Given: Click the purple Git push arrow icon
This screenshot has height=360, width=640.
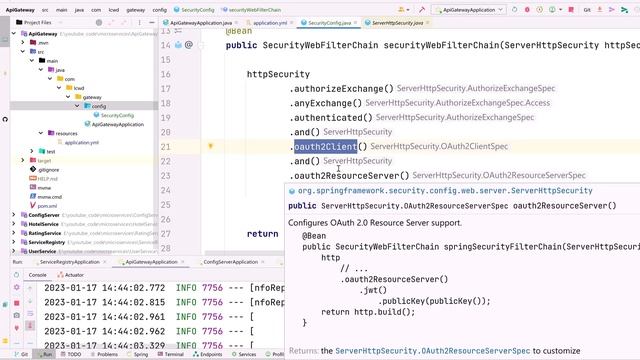Looking at the screenshot, I should 611,9.
